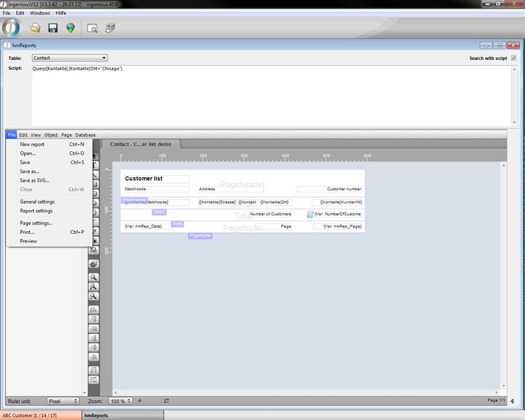The height and width of the screenshot is (420, 525).
Task: Open the Zoom 100 % dropdown
Action: 120,401
